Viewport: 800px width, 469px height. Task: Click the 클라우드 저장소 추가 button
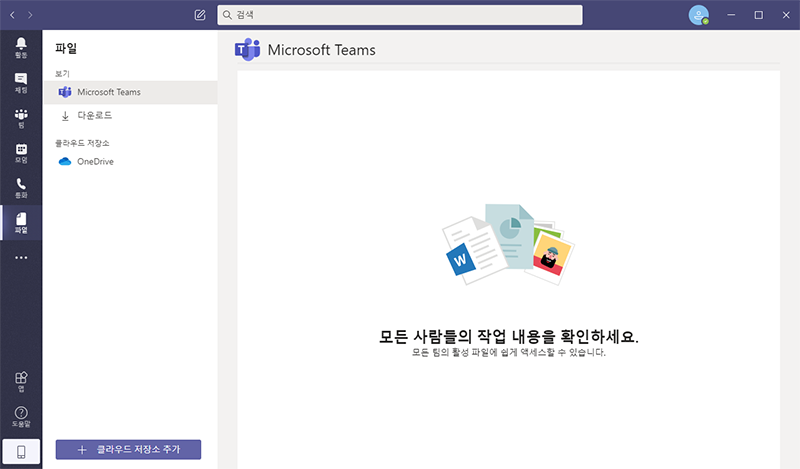128,450
